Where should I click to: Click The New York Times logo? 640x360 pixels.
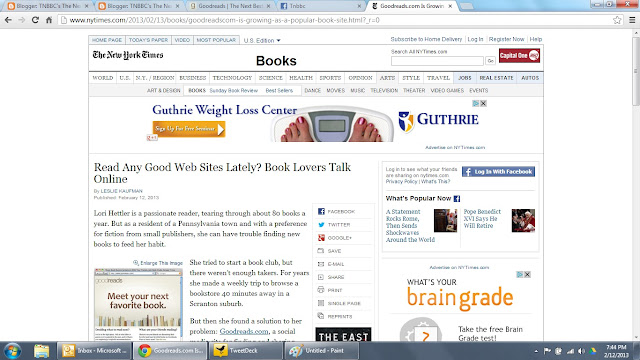pos(128,55)
